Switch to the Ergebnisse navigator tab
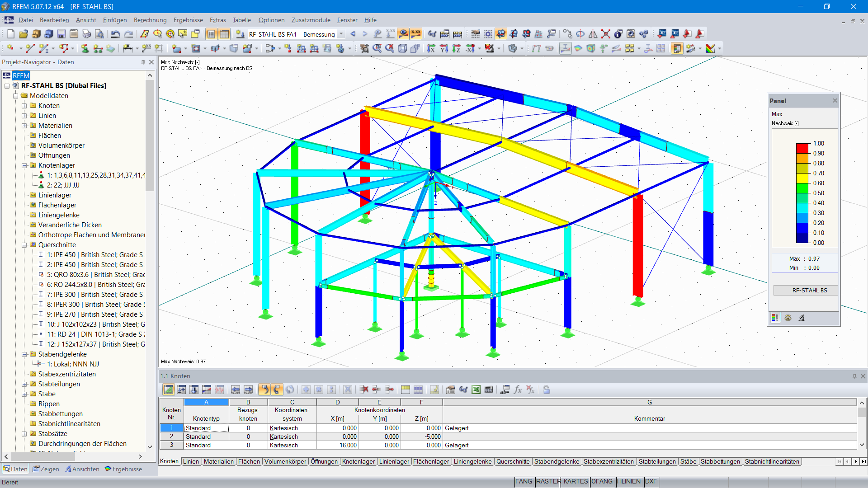Image resolution: width=868 pixels, height=488 pixels. tap(123, 469)
